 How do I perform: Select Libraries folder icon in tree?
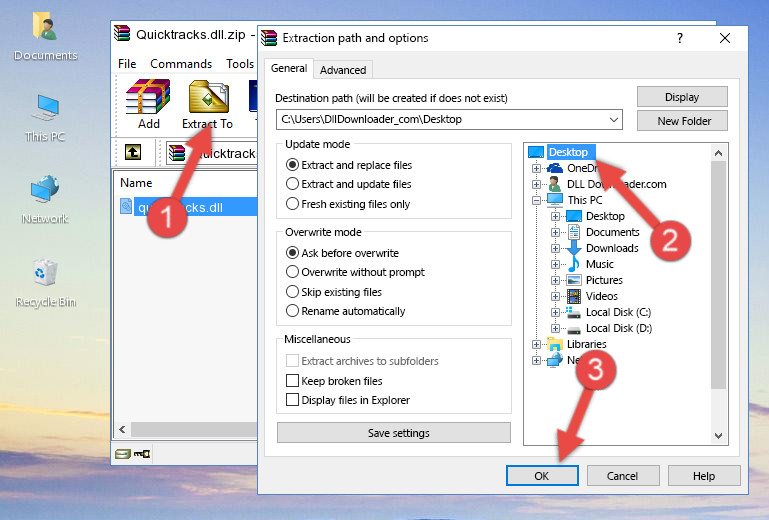(x=555, y=344)
